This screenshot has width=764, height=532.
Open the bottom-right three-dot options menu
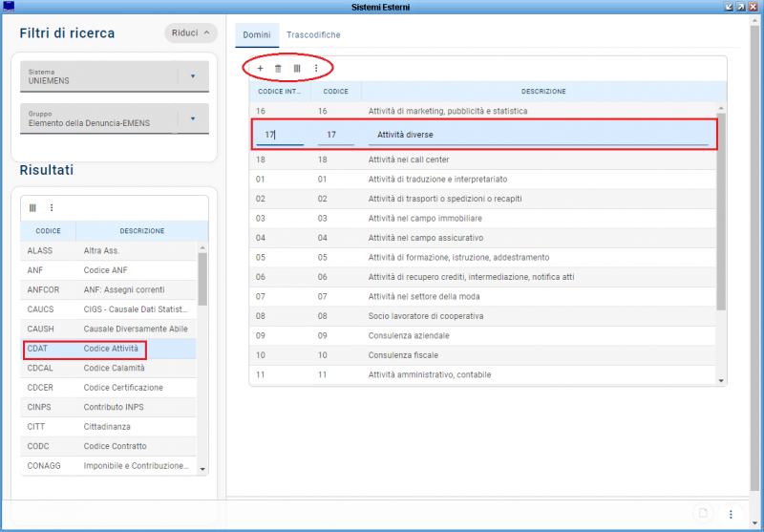pos(731,514)
